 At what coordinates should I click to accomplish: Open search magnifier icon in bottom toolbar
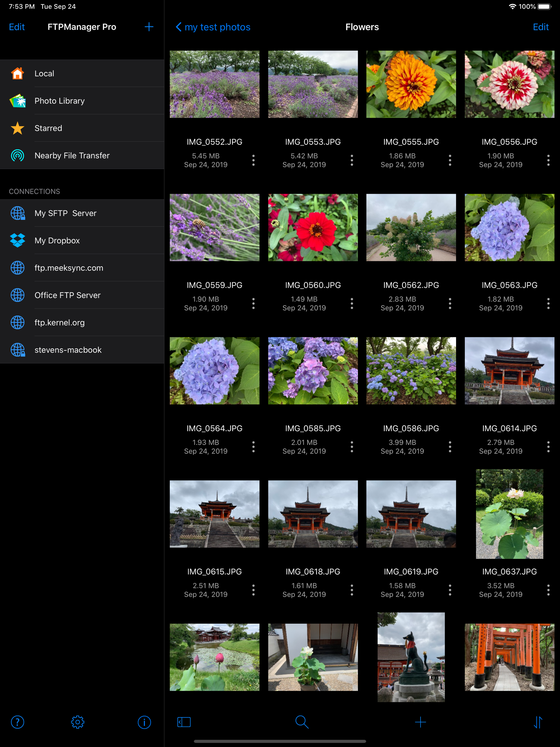tap(302, 722)
